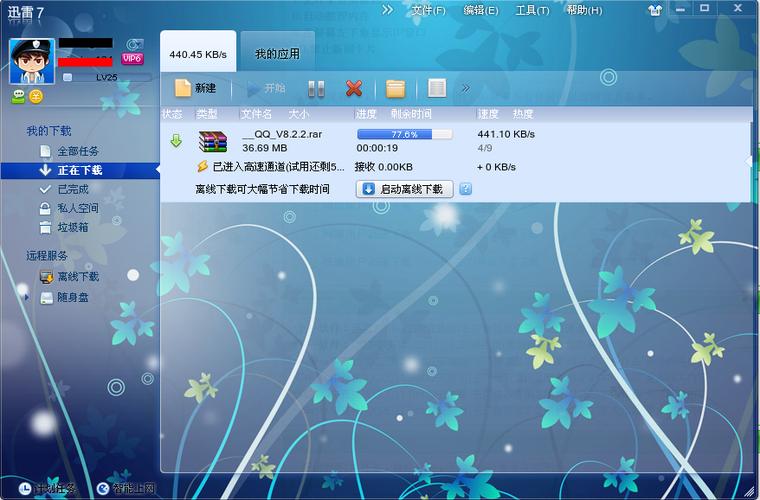
Task: Sort by 进度 column header
Action: (366, 114)
